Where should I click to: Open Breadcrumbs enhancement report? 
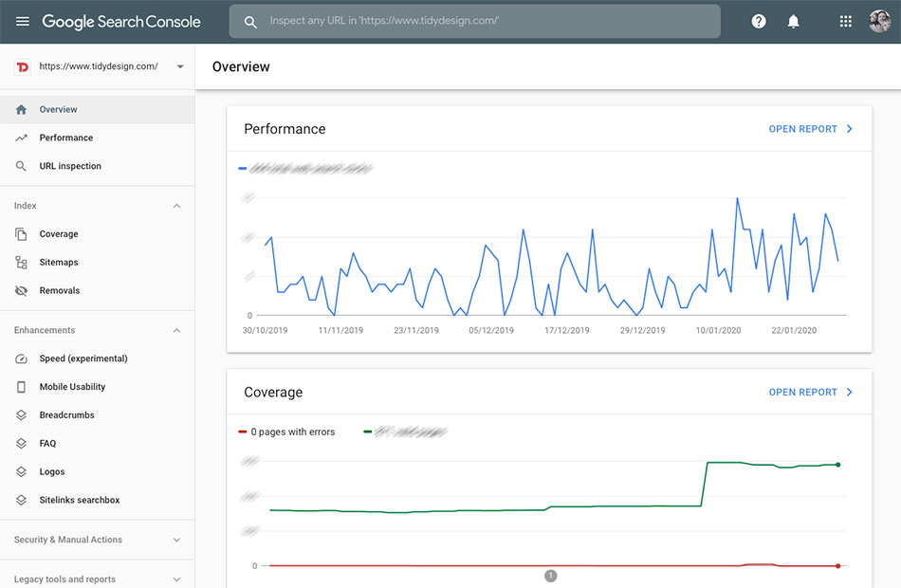(x=97, y=415)
